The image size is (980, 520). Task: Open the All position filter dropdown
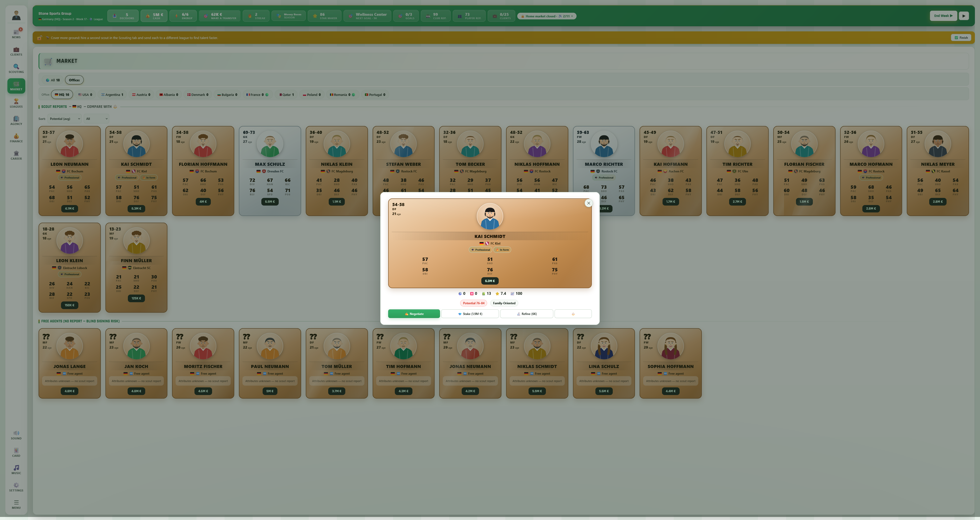tap(96, 119)
